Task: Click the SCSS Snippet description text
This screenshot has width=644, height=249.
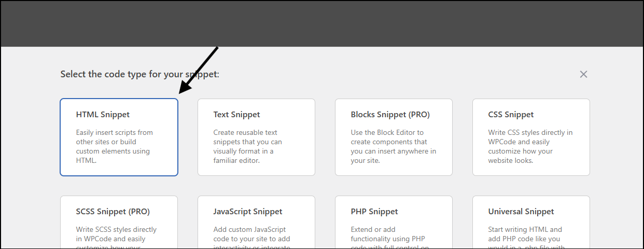Action: tap(116, 239)
